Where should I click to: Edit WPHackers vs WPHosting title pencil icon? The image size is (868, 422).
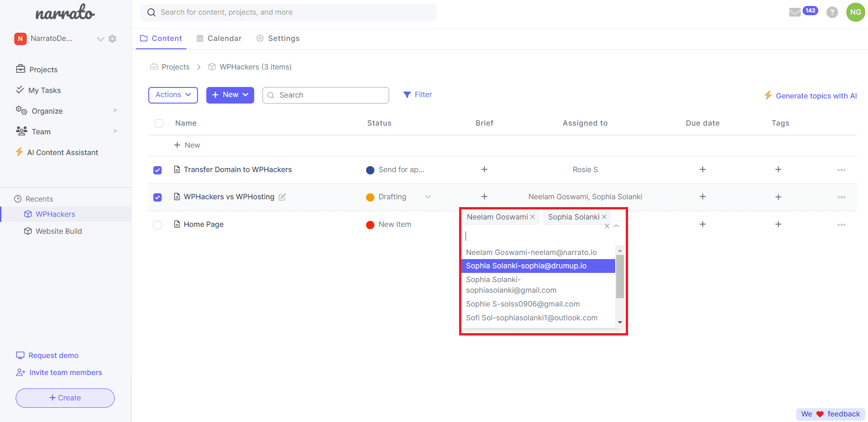pyautogui.click(x=282, y=197)
